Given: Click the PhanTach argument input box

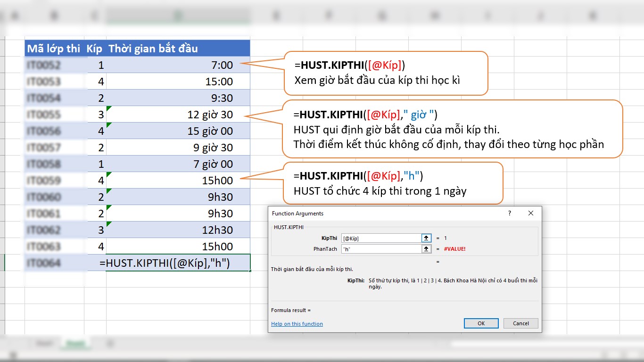Looking at the screenshot, I should coord(381,248).
